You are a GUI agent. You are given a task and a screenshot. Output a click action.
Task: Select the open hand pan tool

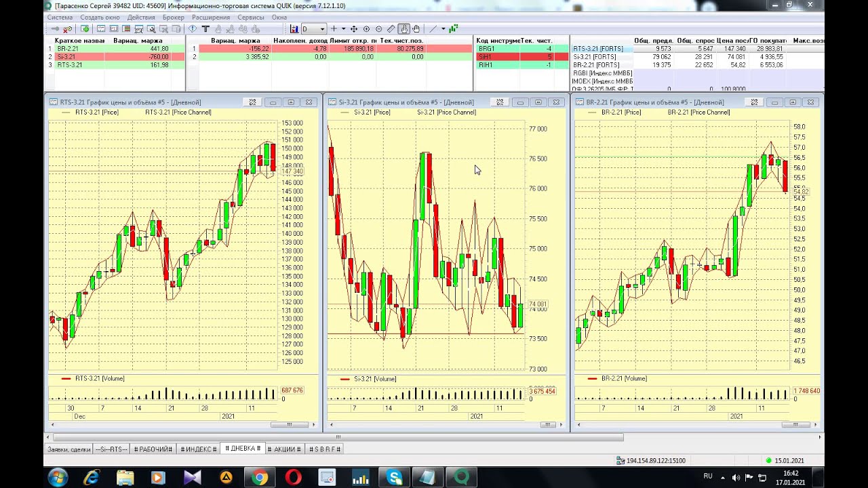click(x=416, y=29)
